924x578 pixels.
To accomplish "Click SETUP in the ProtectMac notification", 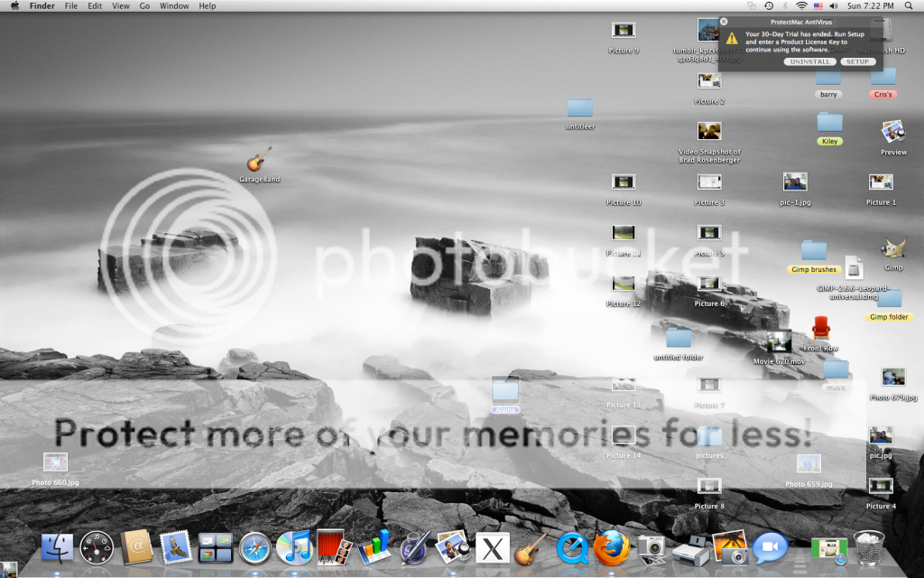I will 857,61.
